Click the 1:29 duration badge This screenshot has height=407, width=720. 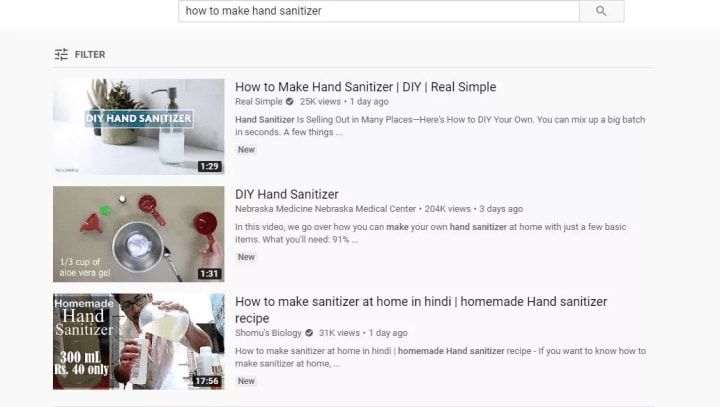tap(210, 166)
